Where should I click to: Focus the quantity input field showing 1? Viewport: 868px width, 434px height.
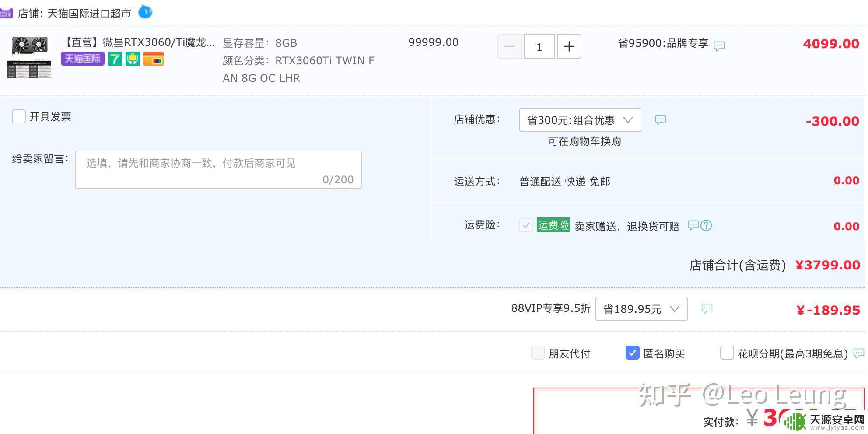point(539,46)
